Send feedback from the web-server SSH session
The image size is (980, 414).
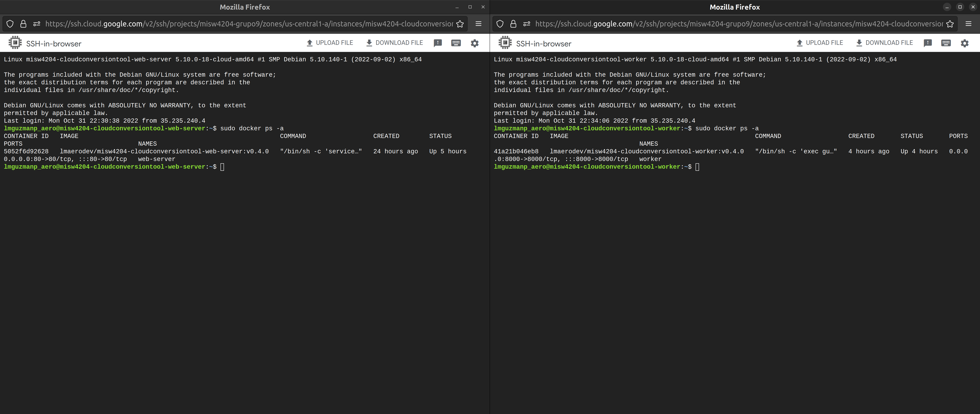pyautogui.click(x=438, y=43)
